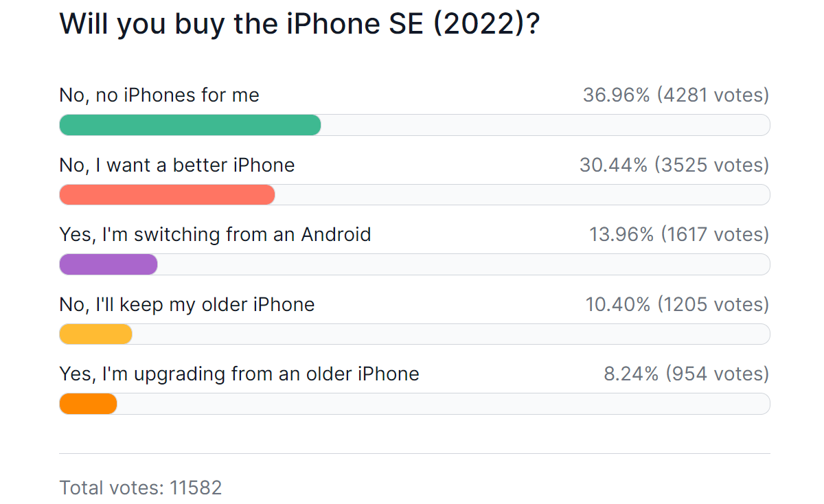Click empty track of the orange bar

pyautogui.click(x=444, y=404)
